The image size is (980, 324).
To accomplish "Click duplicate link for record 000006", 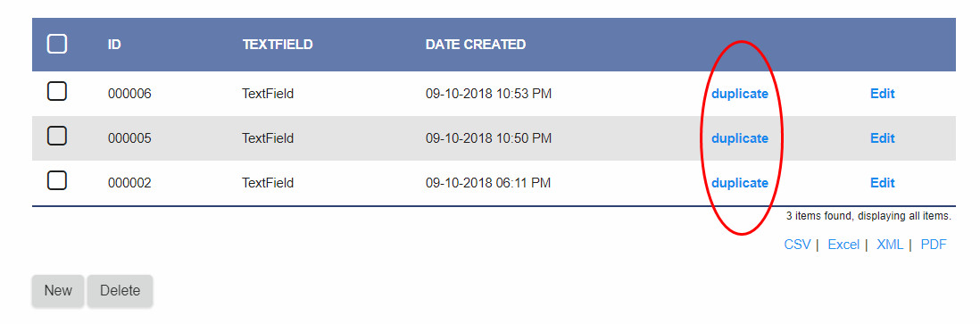I will point(740,94).
